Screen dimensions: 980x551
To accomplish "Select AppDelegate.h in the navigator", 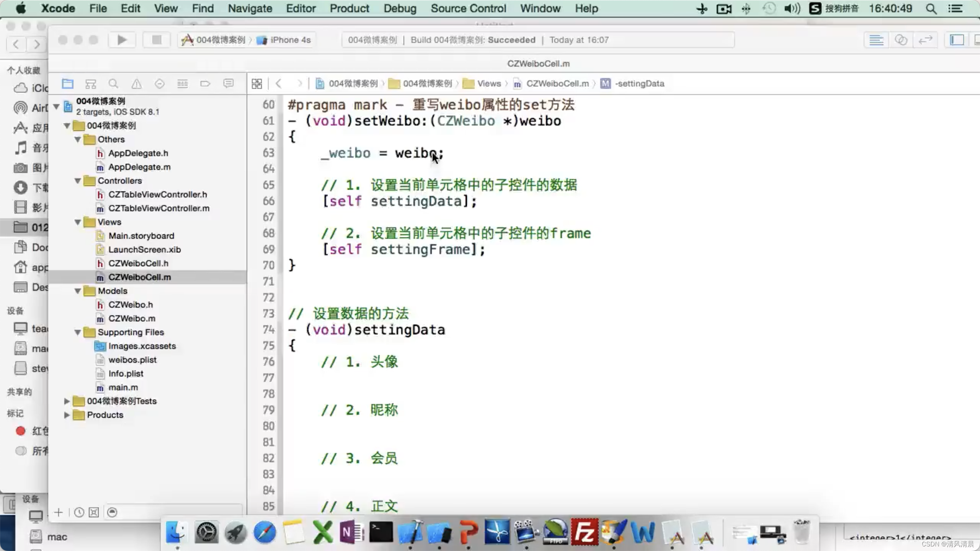I will coord(138,153).
